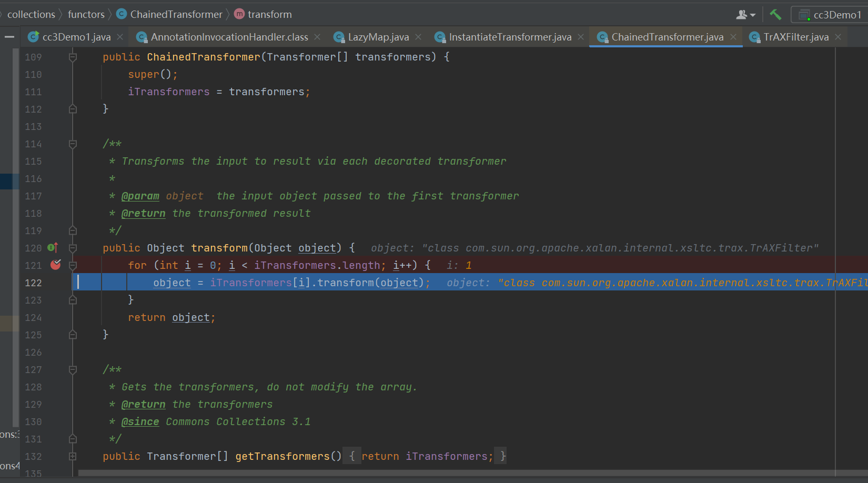Click 'iTransformers.length' on line 121

pyautogui.click(x=318, y=265)
